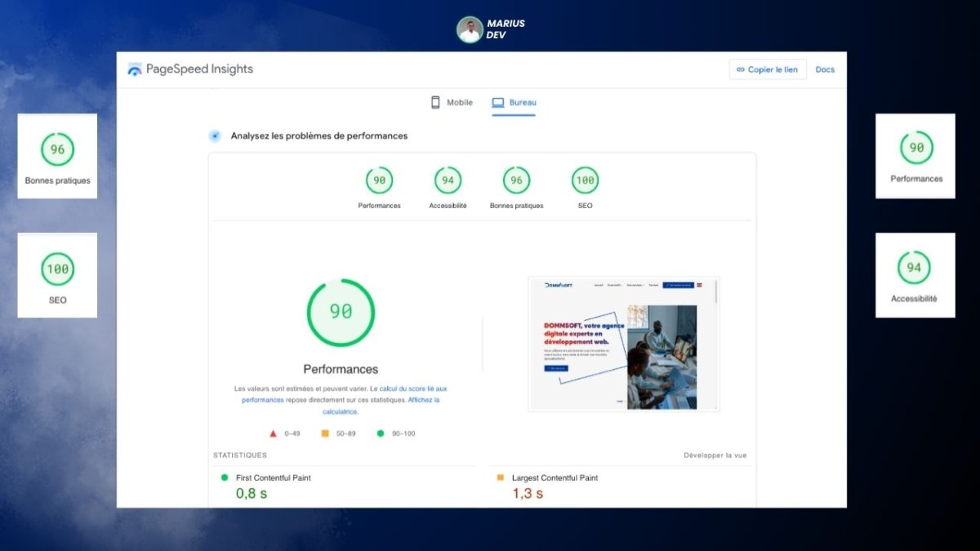The width and height of the screenshot is (980, 551).
Task: Open the Docs link
Action: [x=825, y=69]
